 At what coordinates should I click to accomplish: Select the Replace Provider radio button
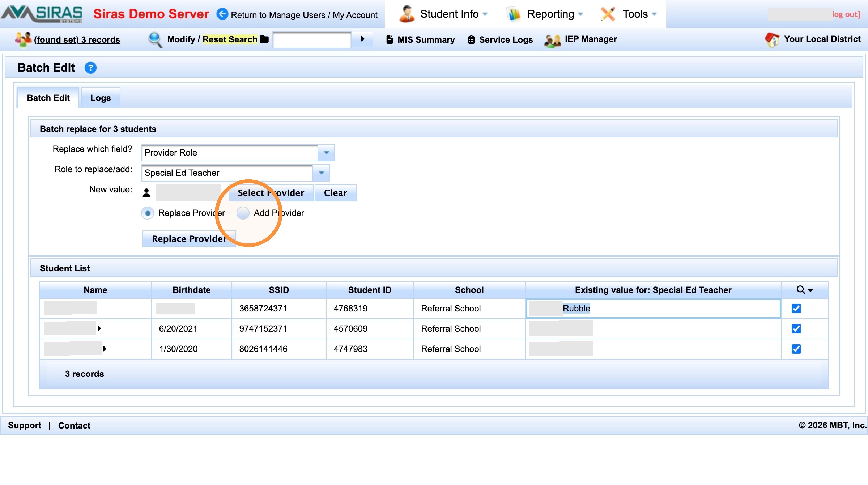pos(148,213)
